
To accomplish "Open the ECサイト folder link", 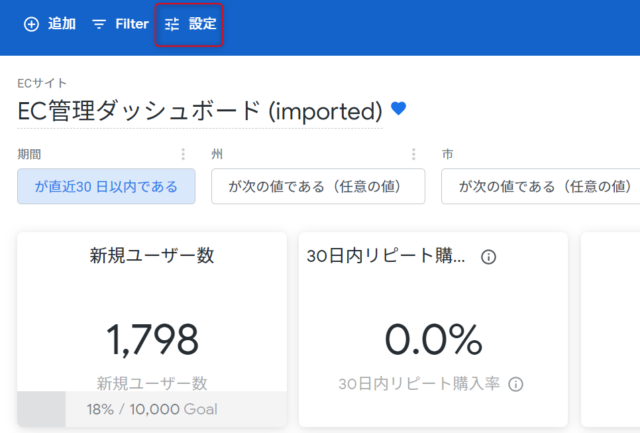I will click(x=42, y=83).
